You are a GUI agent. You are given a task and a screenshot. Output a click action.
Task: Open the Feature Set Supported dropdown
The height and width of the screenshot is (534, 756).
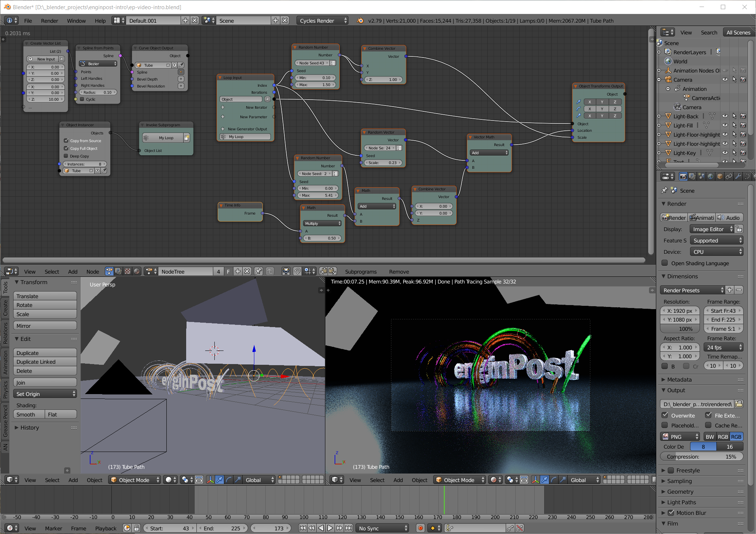(x=716, y=240)
